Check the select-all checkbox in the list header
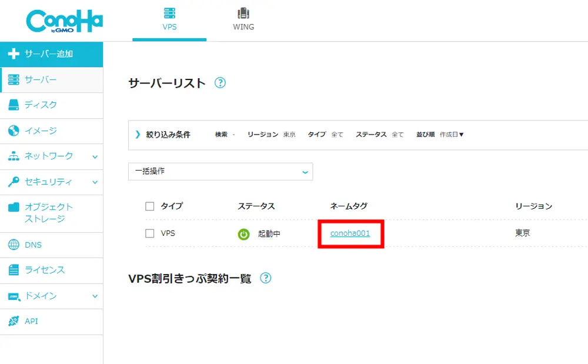588x364 pixels. (x=151, y=206)
